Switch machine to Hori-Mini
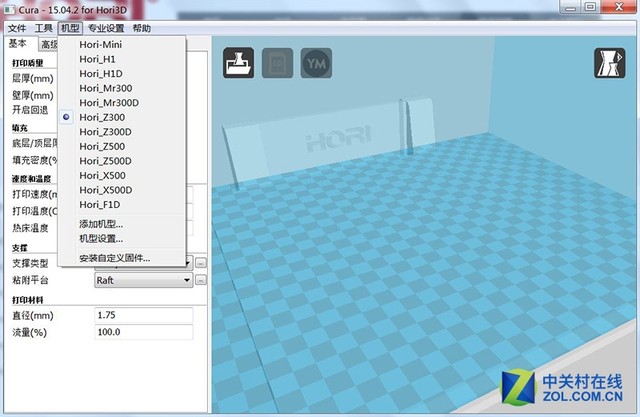 coord(102,45)
